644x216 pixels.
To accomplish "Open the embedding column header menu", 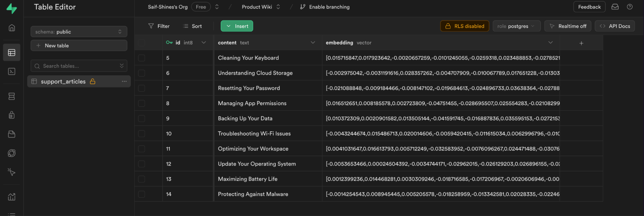I will pos(550,43).
